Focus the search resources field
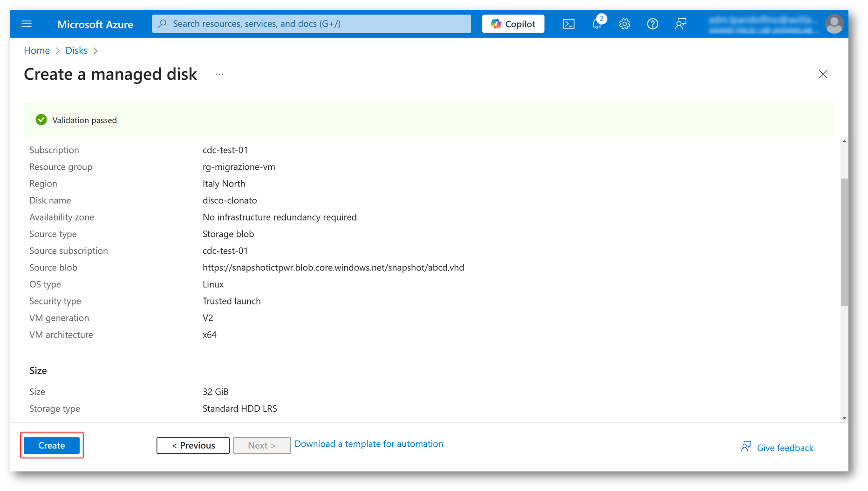 311,24
